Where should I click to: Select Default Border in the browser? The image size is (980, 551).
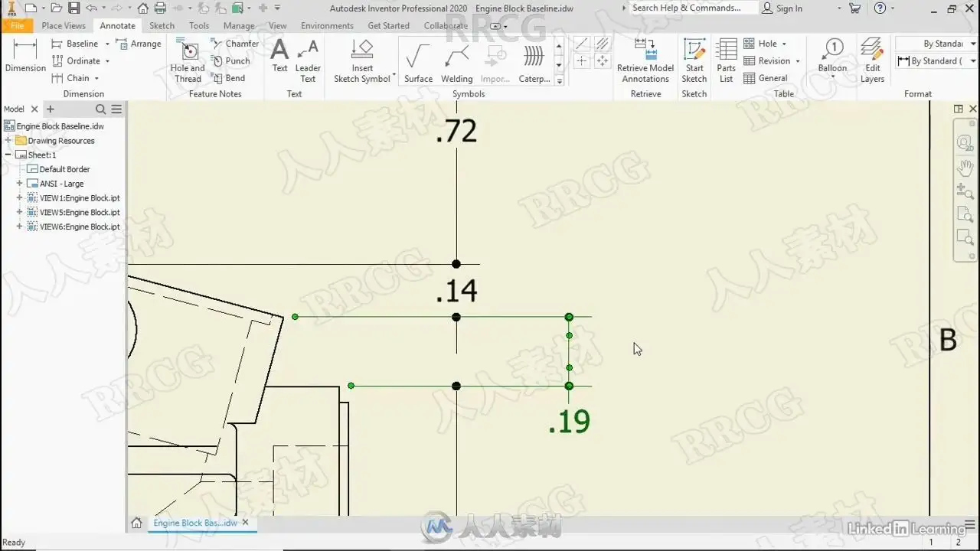pos(64,169)
